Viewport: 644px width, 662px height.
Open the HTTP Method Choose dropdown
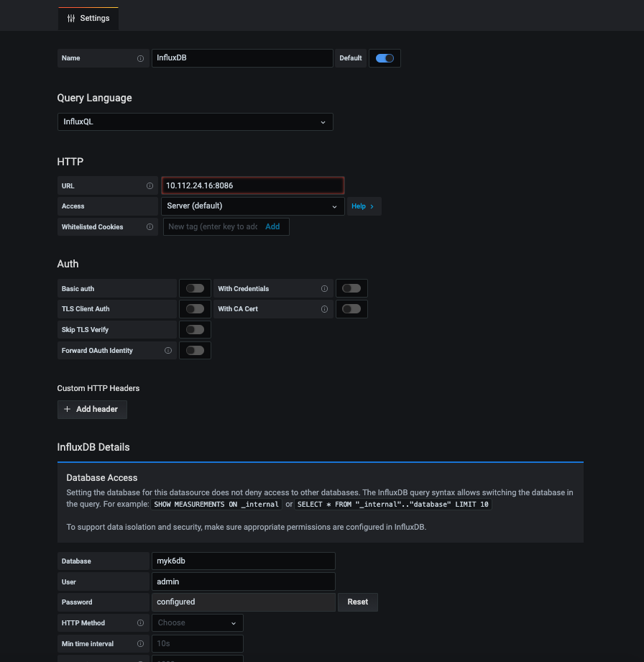tap(197, 622)
